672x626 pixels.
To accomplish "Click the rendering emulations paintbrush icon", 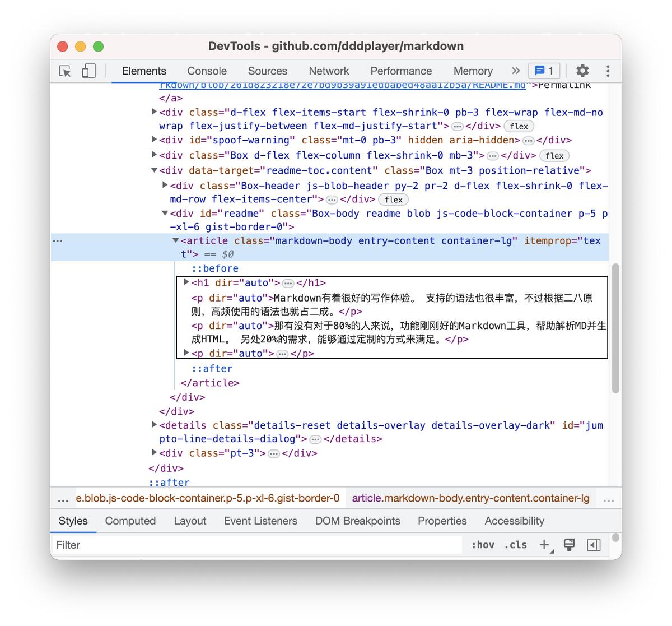I will click(x=569, y=544).
